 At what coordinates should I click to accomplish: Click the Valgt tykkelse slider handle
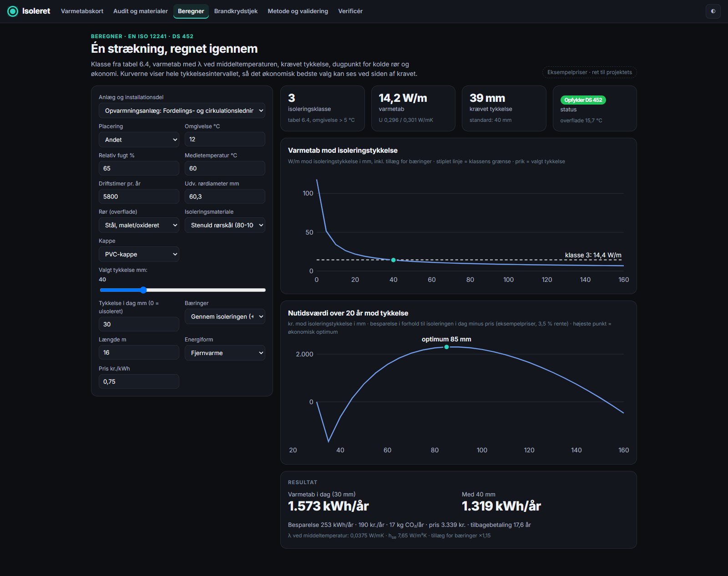click(x=143, y=290)
